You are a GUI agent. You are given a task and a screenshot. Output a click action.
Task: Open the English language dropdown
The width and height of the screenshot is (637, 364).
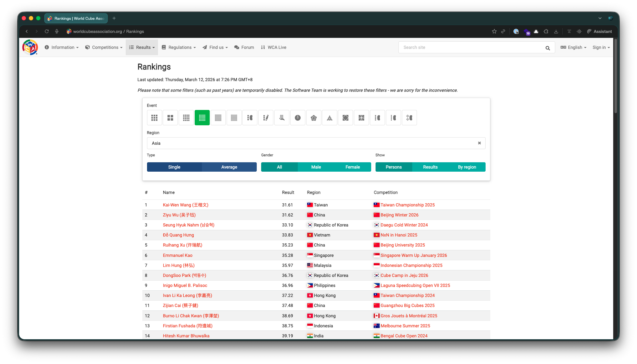[x=573, y=47]
